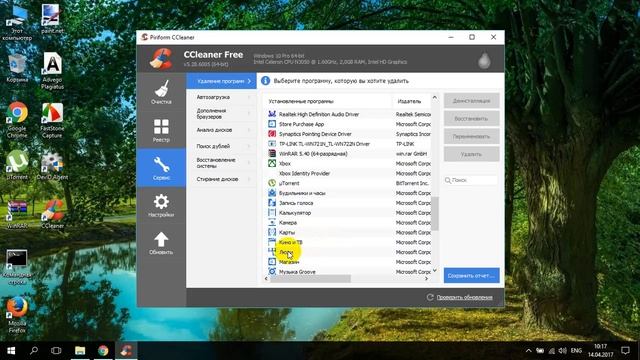
Task: Click the list scroll up arrow
Action: click(435, 98)
